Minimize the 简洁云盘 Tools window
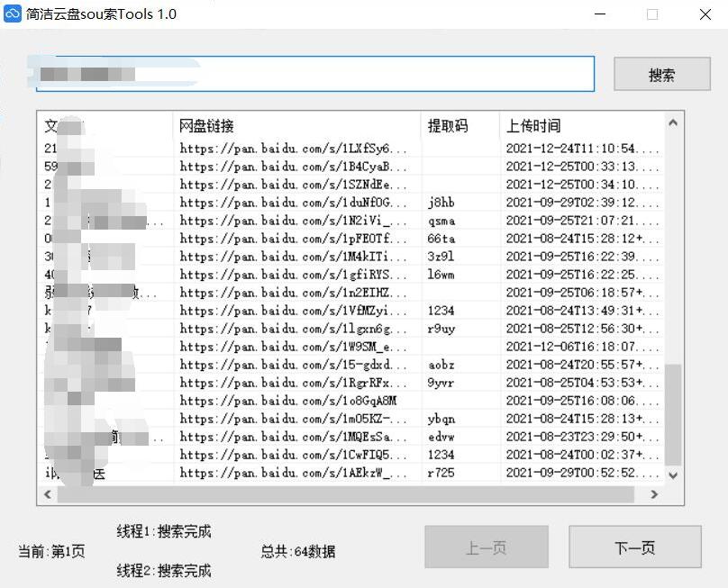Viewport: 728px width, 588px height. [600, 14]
